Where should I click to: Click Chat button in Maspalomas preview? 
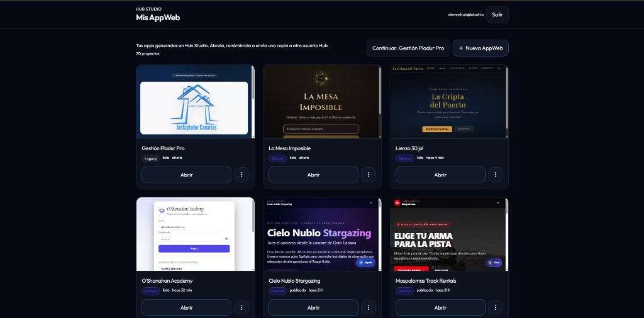click(x=493, y=262)
